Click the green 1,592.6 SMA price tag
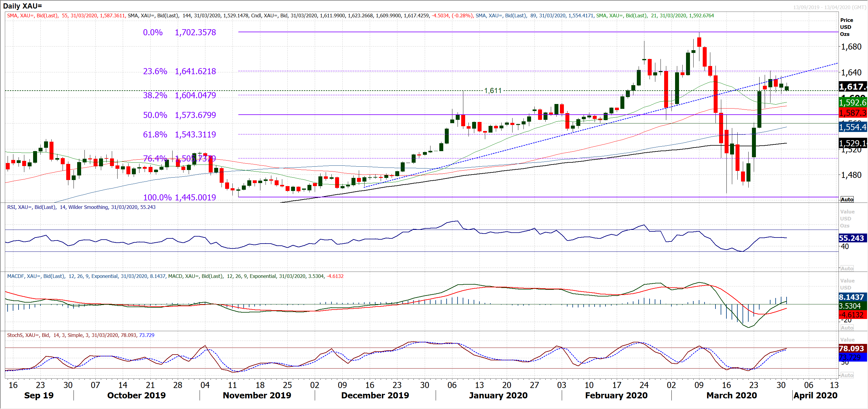Image resolution: width=868 pixels, height=409 pixels. click(x=852, y=102)
